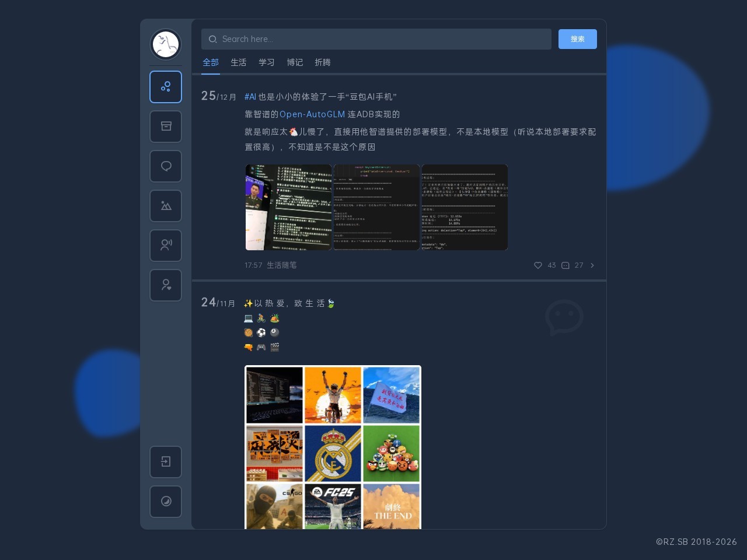Open first screenshot thumbnail with soldier photo
747x560 pixels.
[x=288, y=207]
